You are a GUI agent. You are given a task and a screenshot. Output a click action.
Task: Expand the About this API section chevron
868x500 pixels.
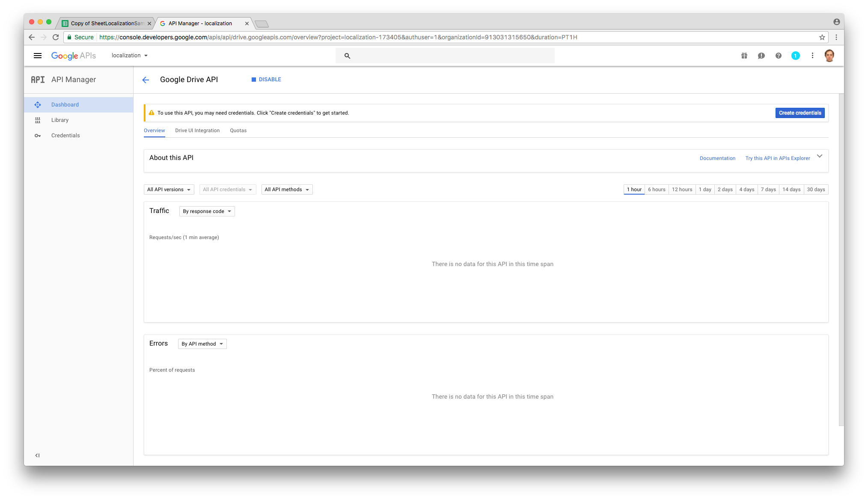[x=819, y=156]
